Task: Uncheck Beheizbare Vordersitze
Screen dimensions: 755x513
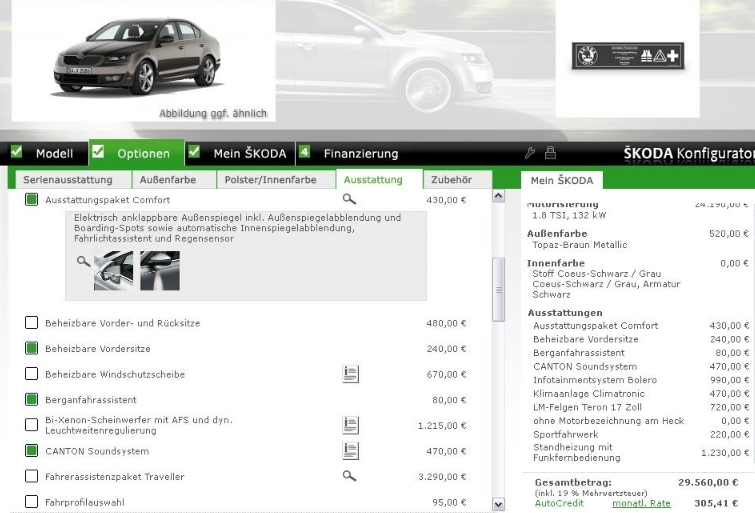Action: (31, 348)
